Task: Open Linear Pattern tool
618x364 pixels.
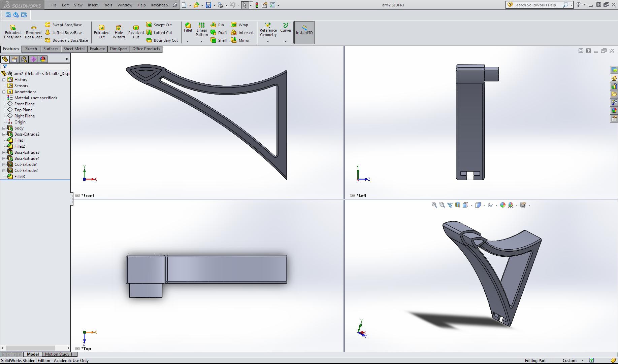Action: (202, 30)
